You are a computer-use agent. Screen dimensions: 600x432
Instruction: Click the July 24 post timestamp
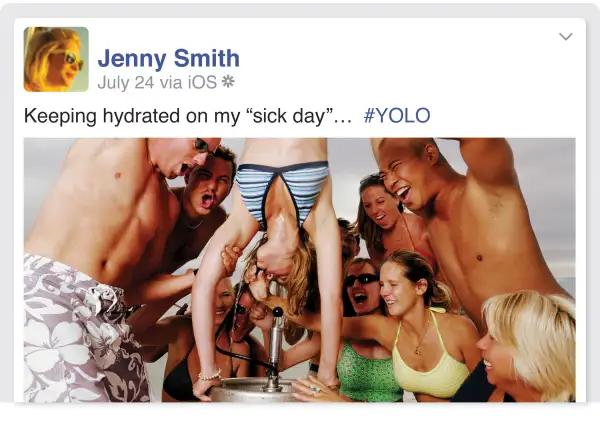[126, 82]
